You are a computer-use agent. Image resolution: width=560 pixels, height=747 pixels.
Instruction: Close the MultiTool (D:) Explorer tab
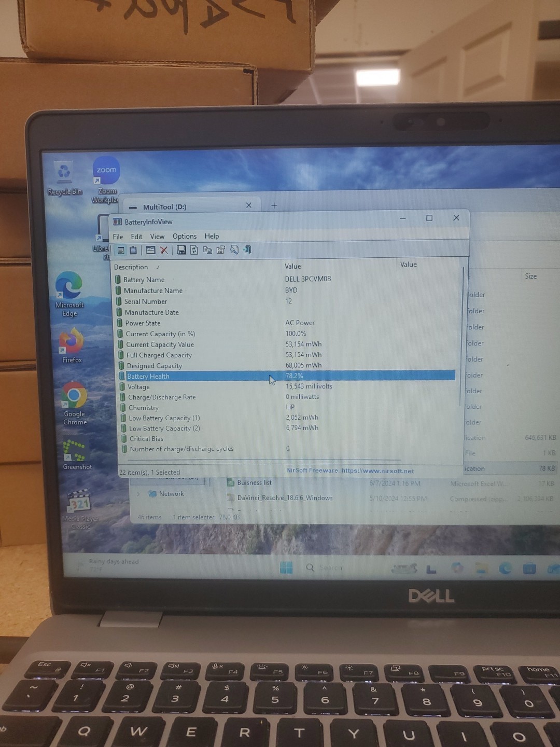[x=249, y=205]
